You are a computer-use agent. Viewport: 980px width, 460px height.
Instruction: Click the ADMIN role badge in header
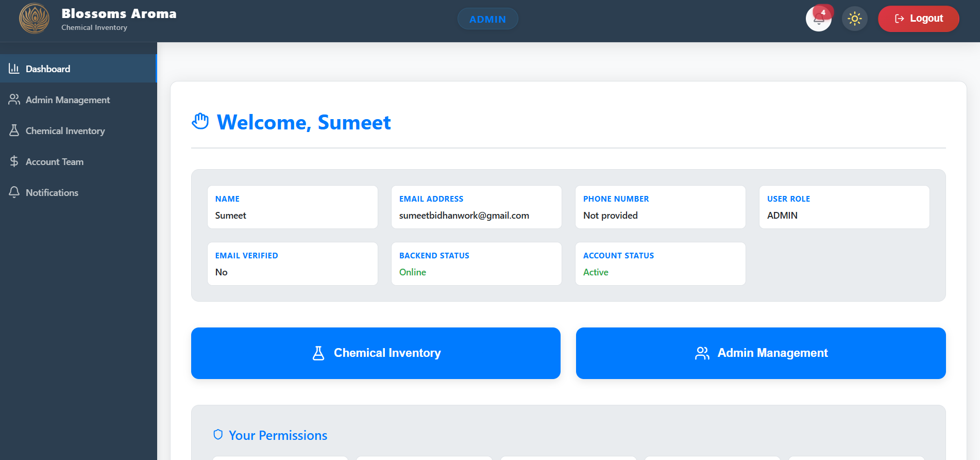487,19
